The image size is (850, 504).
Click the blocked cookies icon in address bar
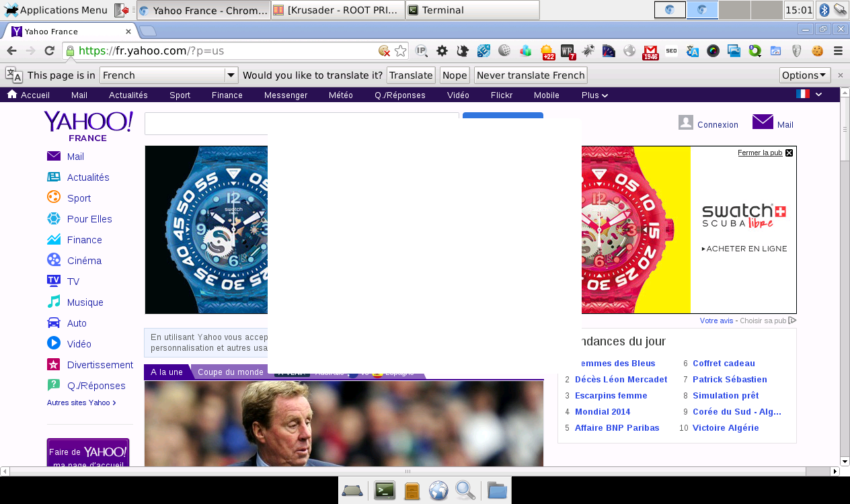click(x=385, y=50)
